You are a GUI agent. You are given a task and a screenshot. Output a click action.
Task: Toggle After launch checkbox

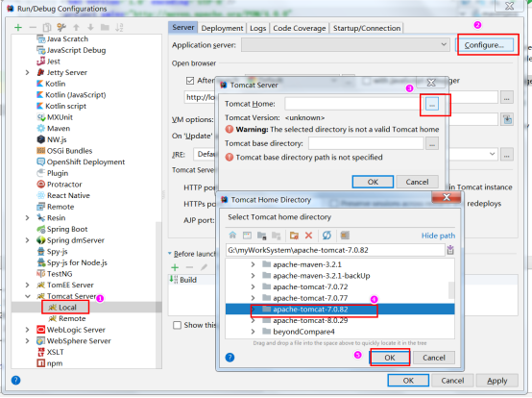(190, 81)
